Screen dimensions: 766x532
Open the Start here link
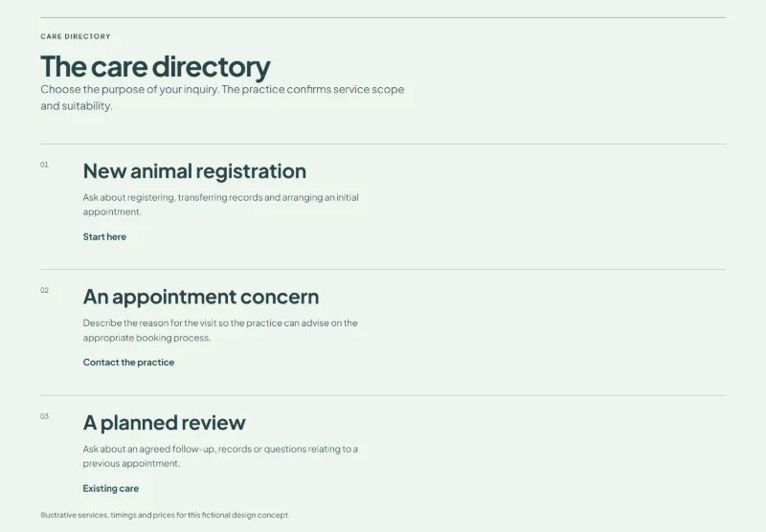coord(104,236)
